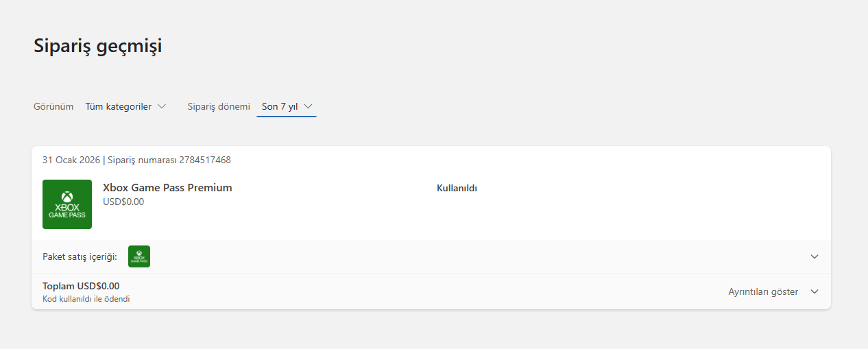Click the USD$0.00 price under product title
The image size is (868, 349).
123,202
